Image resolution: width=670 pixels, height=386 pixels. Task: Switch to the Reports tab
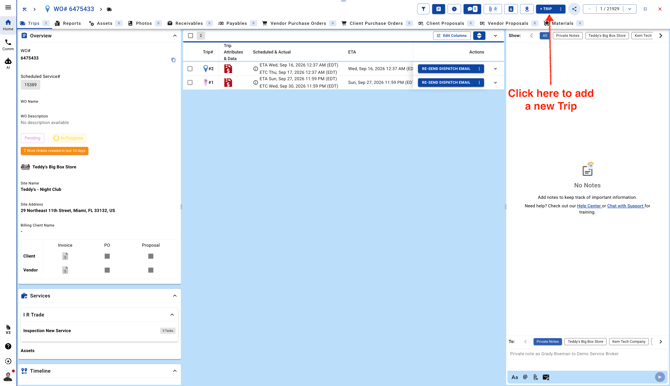(68, 24)
